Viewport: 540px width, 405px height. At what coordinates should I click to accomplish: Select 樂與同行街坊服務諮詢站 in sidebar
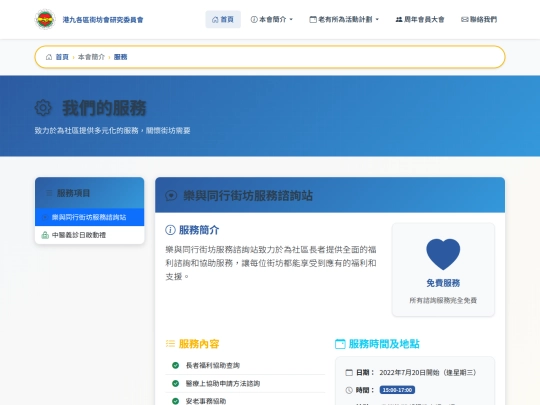tap(90, 217)
